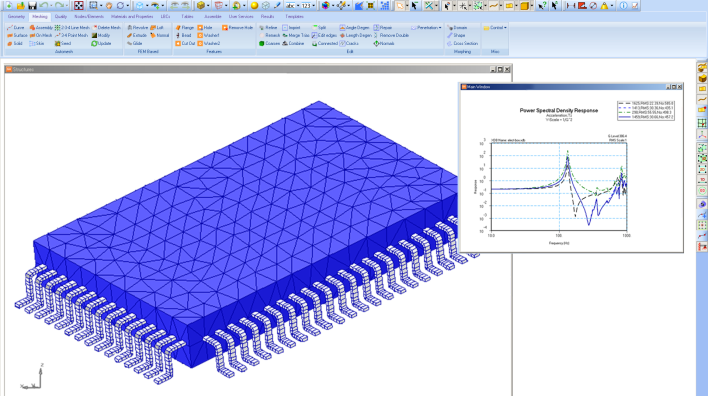Click the Update automesh button
Screen dimensions: 708x396
[x=101, y=43]
